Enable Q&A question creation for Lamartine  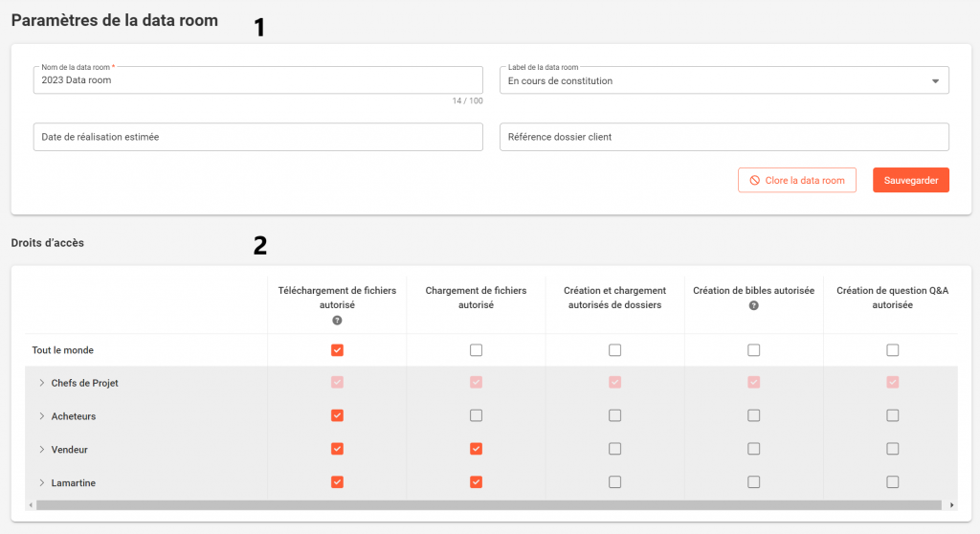[892, 482]
